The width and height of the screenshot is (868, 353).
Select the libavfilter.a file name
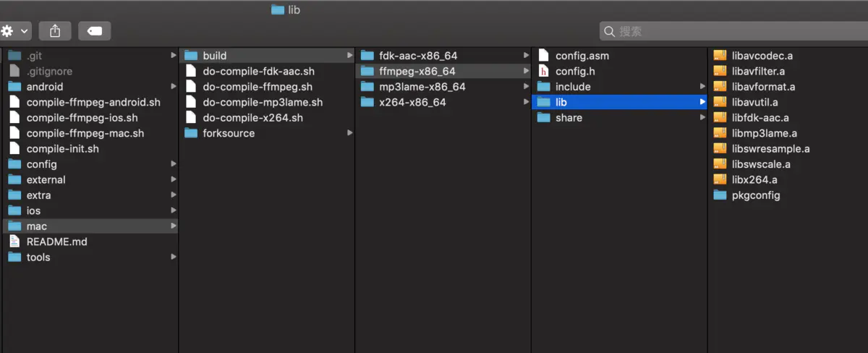pyautogui.click(x=759, y=71)
